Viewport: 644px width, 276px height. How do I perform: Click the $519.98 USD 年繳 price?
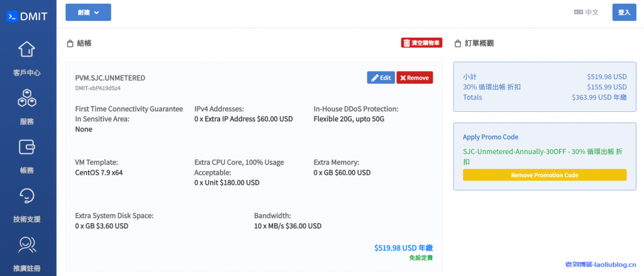tap(403, 248)
